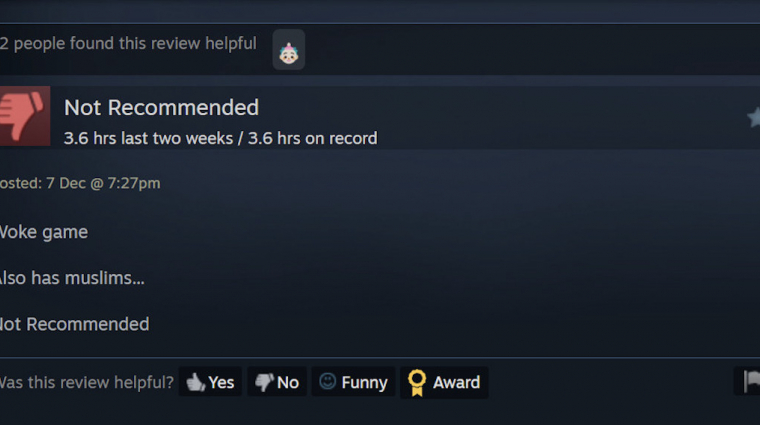Click the gold ribbon Award icon
760x425 pixels.
pos(417,382)
